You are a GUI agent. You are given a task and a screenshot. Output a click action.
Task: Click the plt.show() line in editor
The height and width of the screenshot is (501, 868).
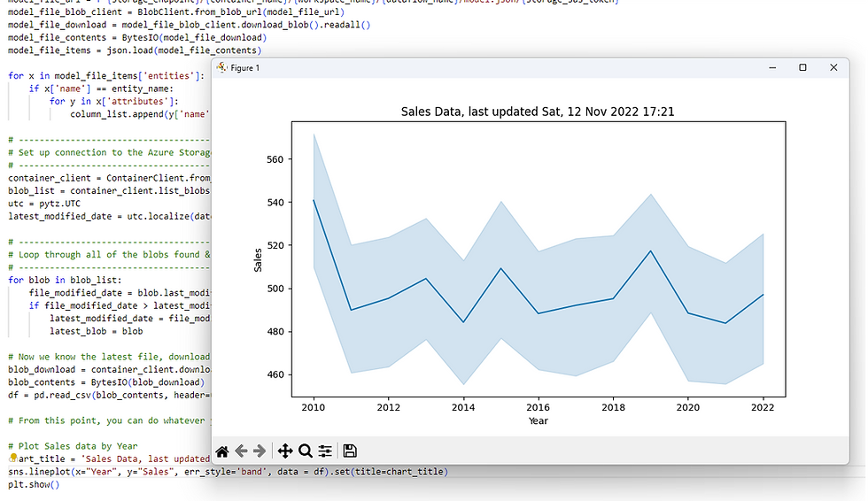(34, 484)
